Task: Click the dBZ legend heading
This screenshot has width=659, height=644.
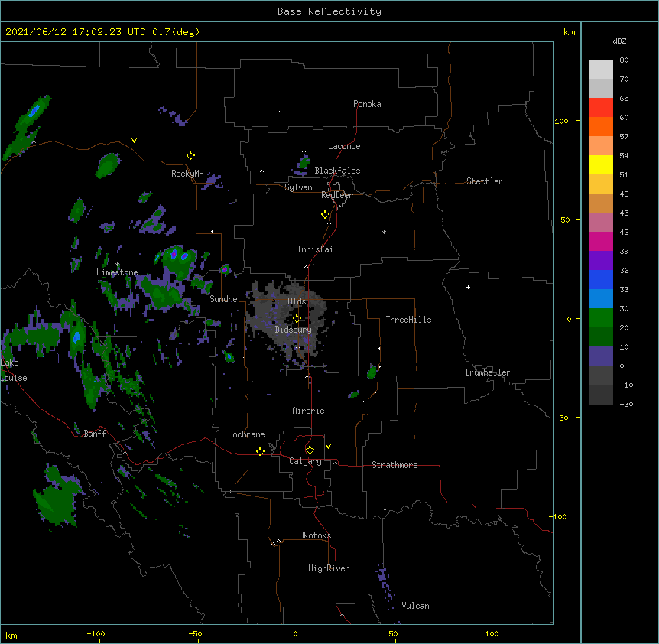Action: pyautogui.click(x=619, y=41)
